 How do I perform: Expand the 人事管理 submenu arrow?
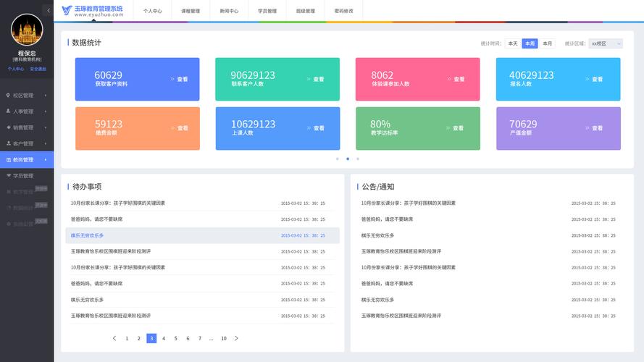click(x=46, y=111)
